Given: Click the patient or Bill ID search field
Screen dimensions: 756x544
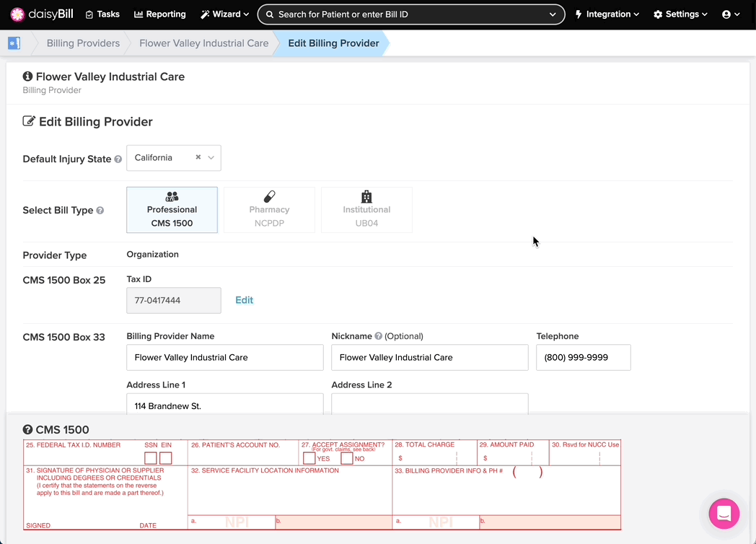Looking at the screenshot, I should pyautogui.click(x=410, y=14).
